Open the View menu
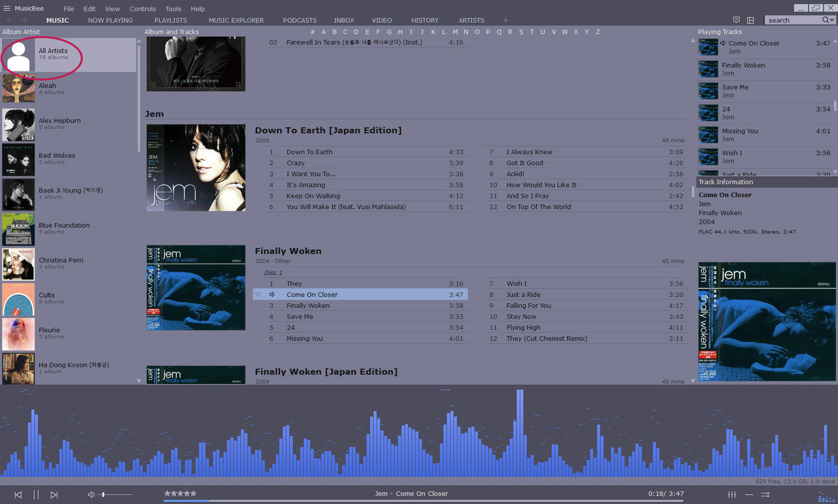 [x=113, y=9]
